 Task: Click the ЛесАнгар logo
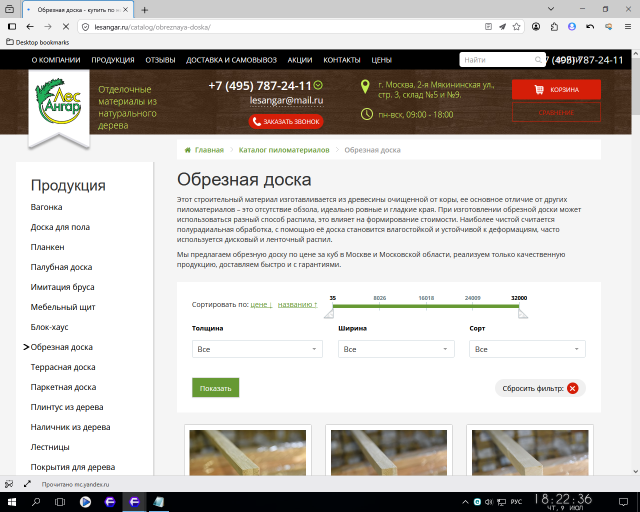(59, 101)
